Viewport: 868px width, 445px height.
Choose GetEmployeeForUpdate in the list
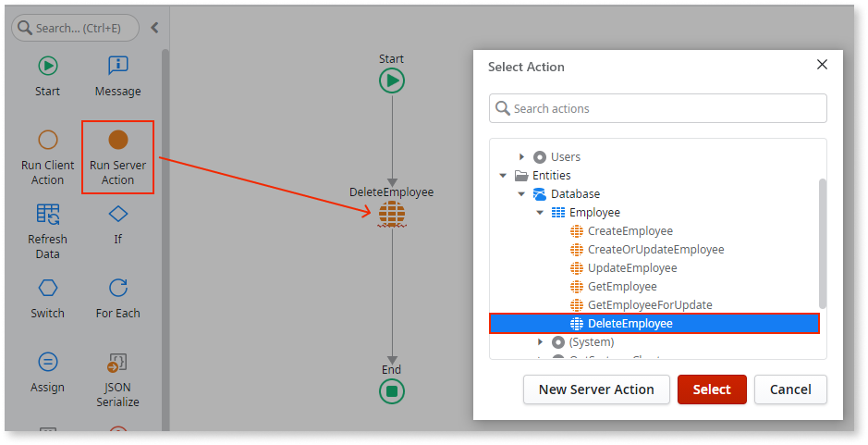(x=649, y=305)
